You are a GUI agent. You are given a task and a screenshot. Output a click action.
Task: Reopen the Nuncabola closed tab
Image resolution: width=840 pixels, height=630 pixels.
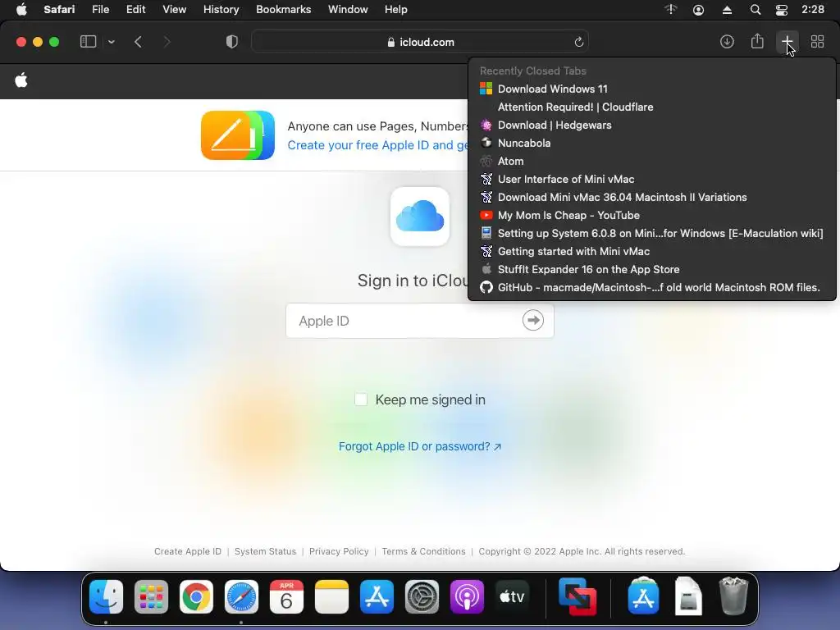click(651, 143)
